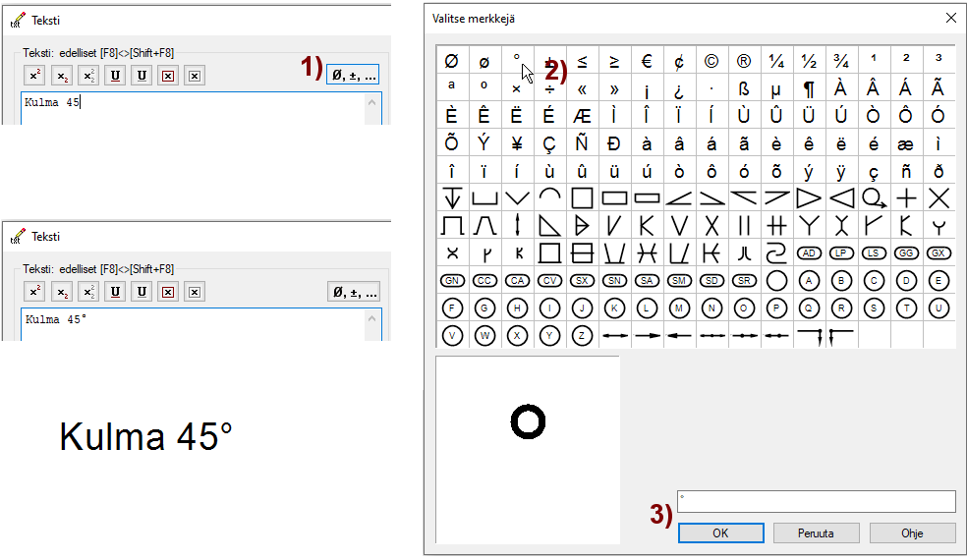Click red boxed-x icon in dialog containing 'Kulma 45°'

coord(168,291)
